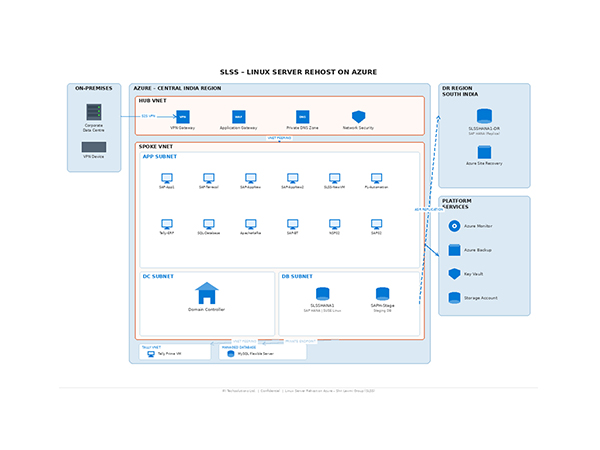
Task: Click the 'SPOKE VNET' label
Action: pyautogui.click(x=156, y=147)
